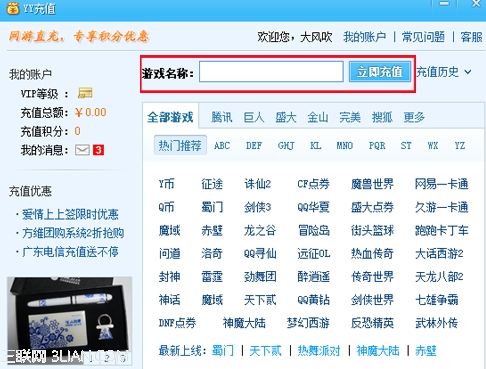
Task: Select 街头篮球 game
Action: click(372, 230)
